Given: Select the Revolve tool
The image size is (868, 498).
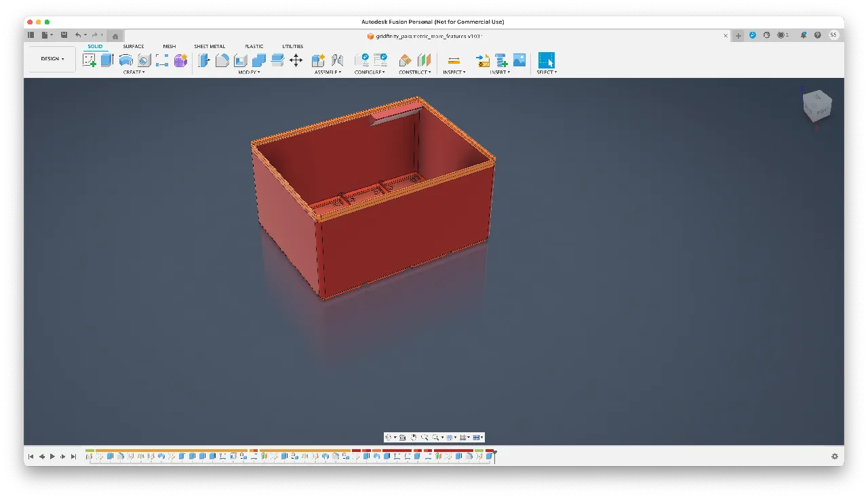Looking at the screenshot, I should pyautogui.click(x=126, y=60).
